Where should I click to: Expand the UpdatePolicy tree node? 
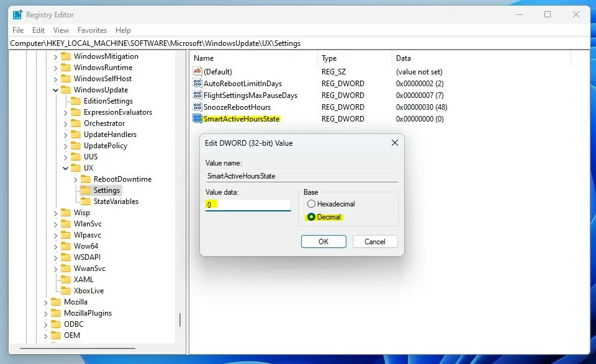65,146
